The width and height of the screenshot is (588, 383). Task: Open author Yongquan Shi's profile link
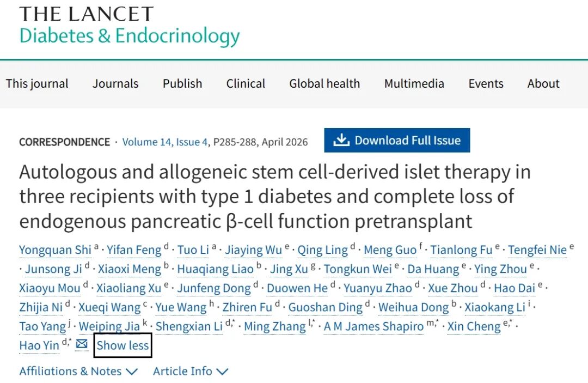click(x=55, y=250)
